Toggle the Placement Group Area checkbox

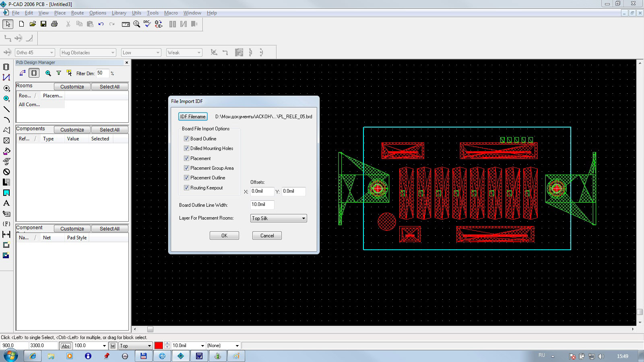click(186, 168)
